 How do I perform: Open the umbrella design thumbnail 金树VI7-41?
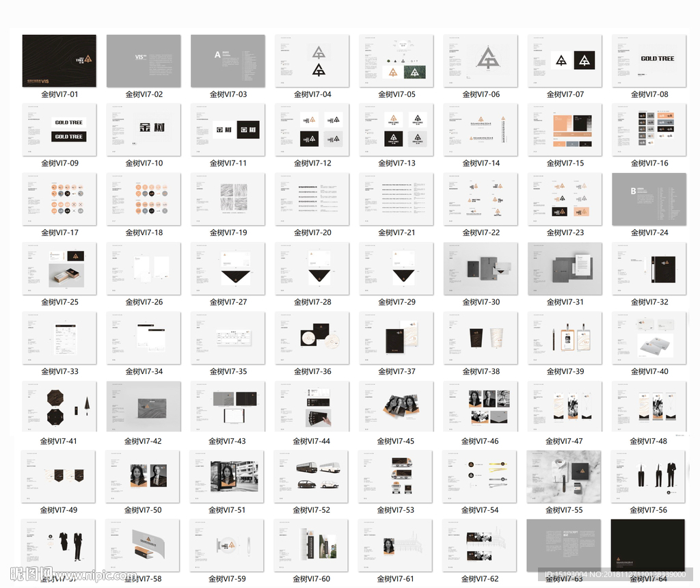(x=59, y=407)
